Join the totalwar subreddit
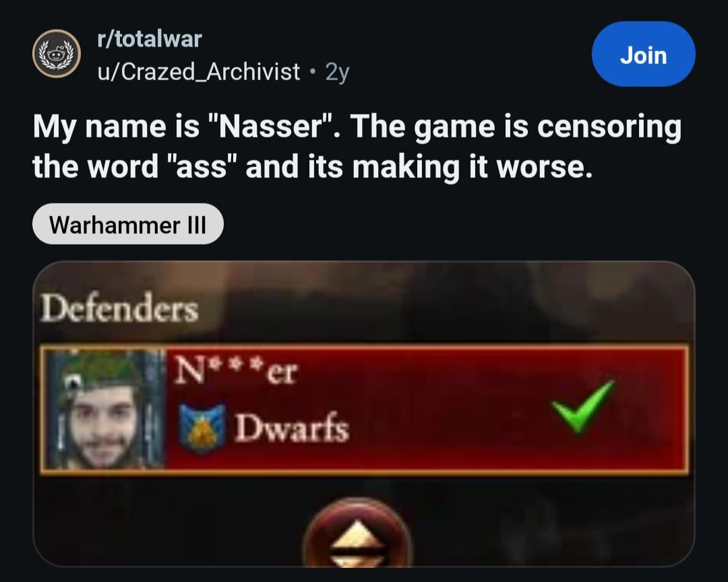This screenshot has width=728, height=582. [643, 54]
